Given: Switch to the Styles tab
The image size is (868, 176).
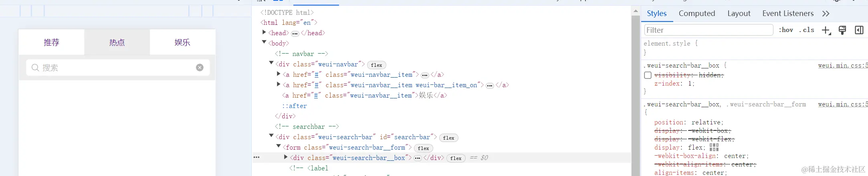Looking at the screenshot, I should click(x=656, y=14).
